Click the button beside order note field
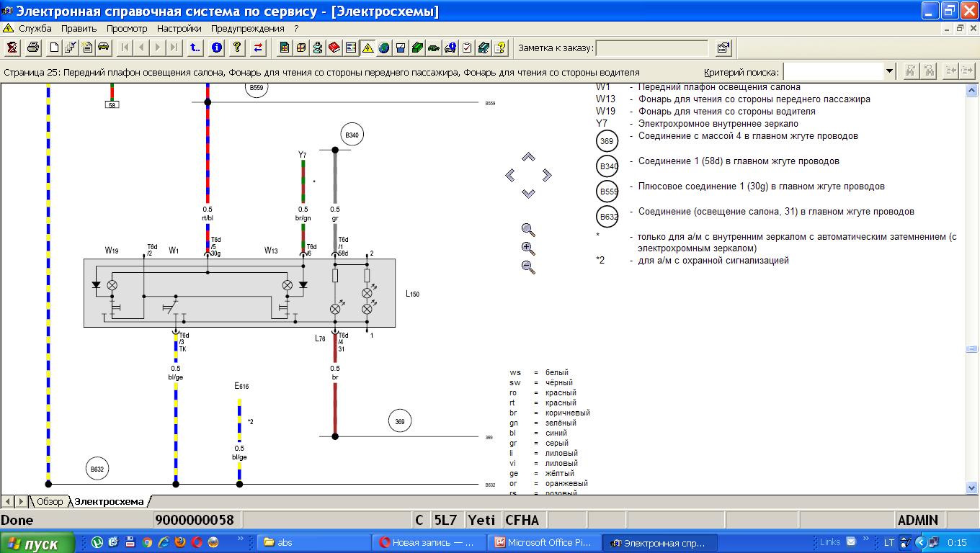The height and width of the screenshot is (553, 980). click(x=723, y=48)
